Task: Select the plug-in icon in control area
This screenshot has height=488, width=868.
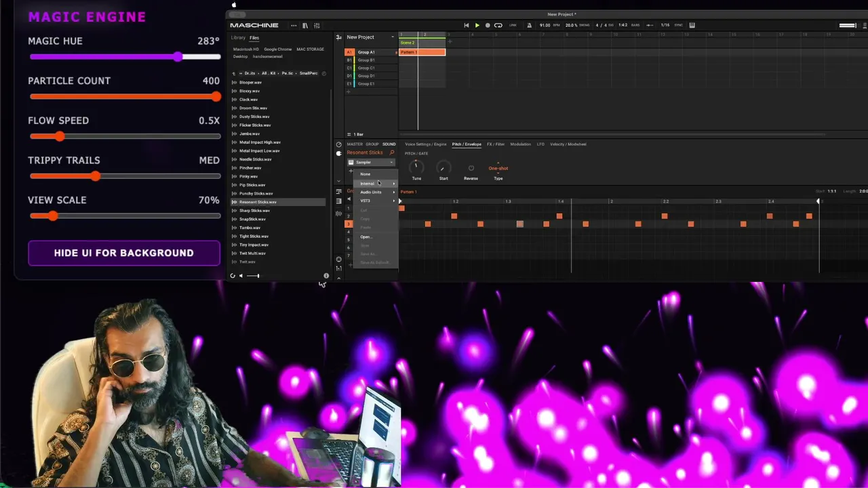Action: point(338,153)
